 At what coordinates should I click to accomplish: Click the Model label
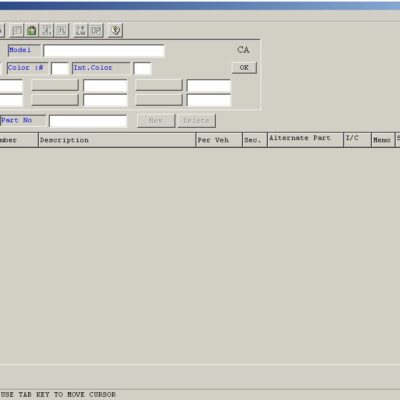pyautogui.click(x=24, y=50)
